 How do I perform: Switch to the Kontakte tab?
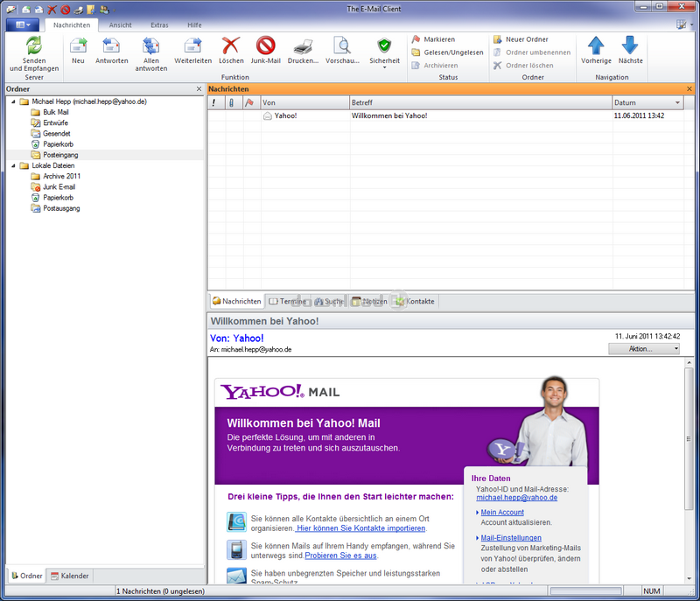pos(415,301)
